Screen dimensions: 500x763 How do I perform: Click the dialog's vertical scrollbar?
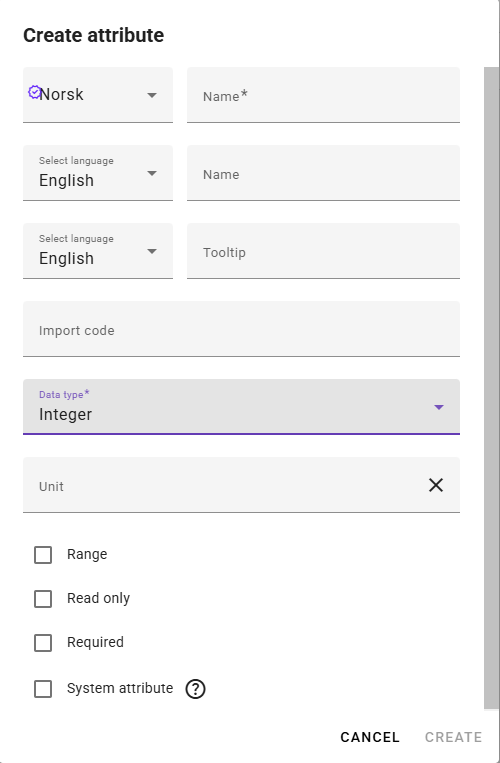point(491,388)
